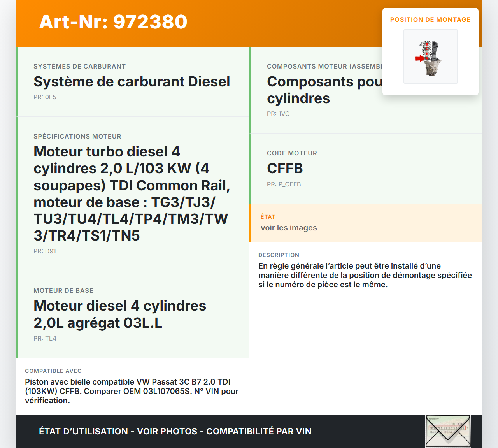Click the red arrow on engine diagram
Screen dimensions: 498x448
pos(419,59)
